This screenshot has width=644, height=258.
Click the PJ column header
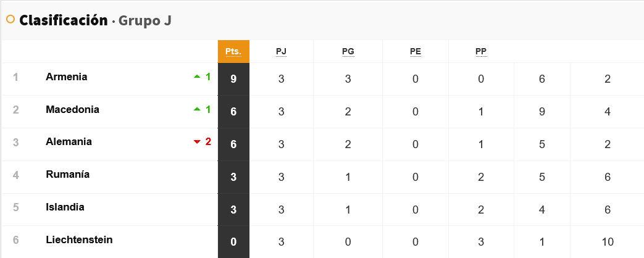[281, 51]
